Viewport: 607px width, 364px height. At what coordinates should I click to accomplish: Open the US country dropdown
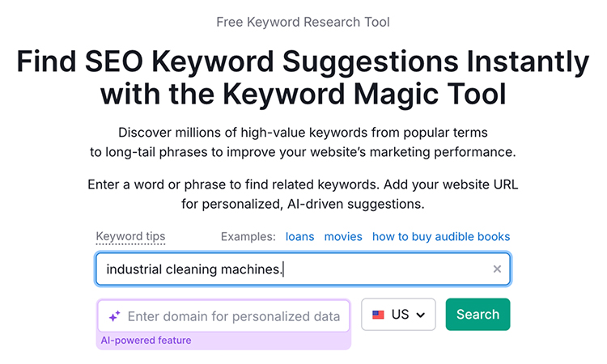(x=398, y=315)
